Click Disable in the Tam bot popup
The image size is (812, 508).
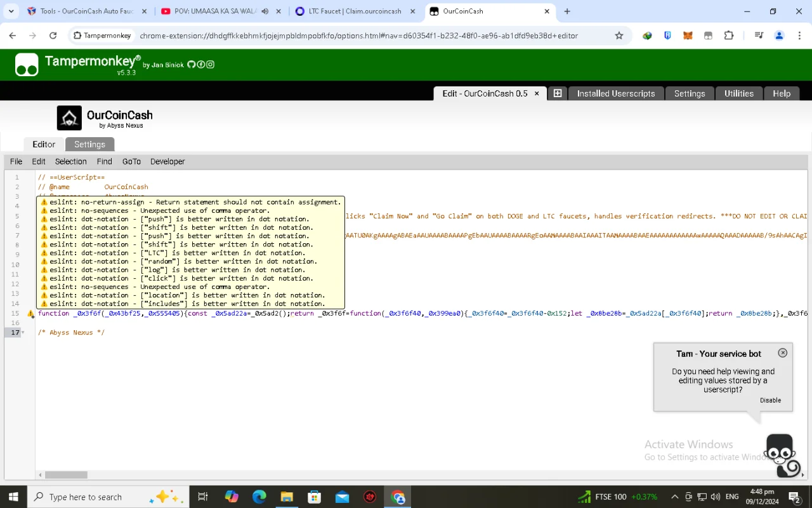pos(770,400)
